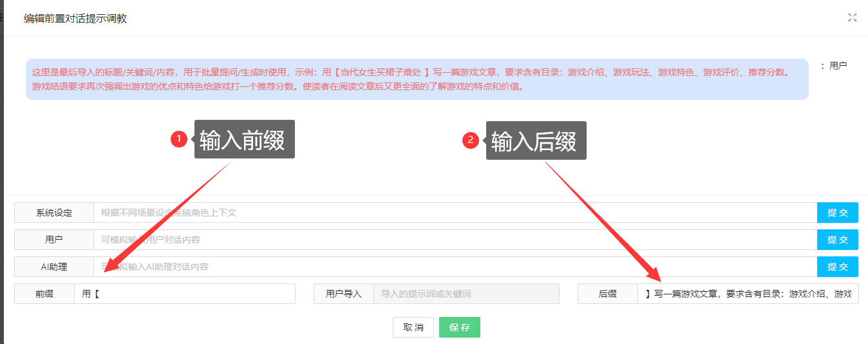
Task: Submit the 用户 row with 提交
Action: pos(838,240)
